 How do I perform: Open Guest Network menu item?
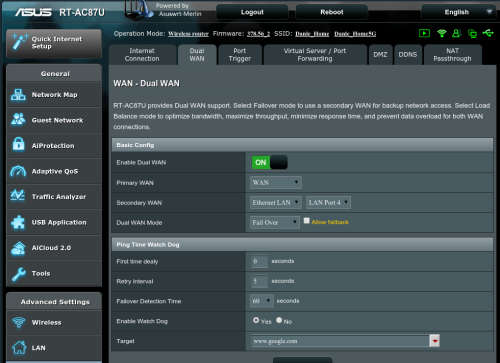point(54,120)
